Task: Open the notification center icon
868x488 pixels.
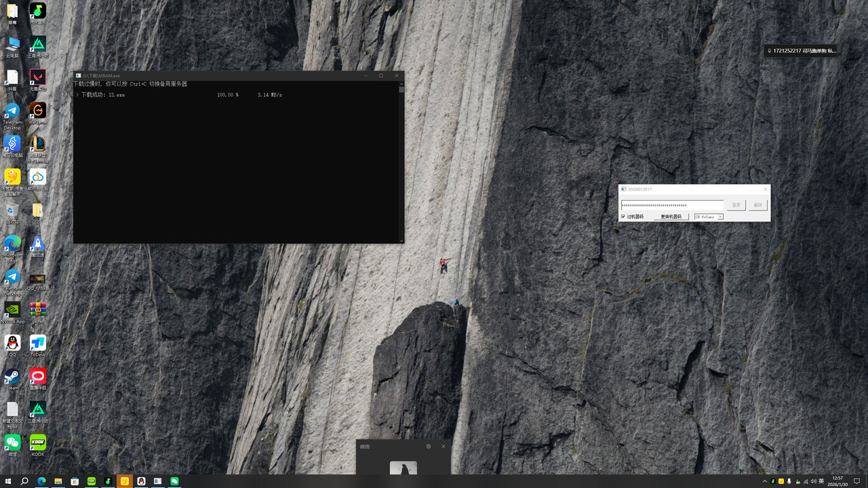Action: click(x=856, y=481)
